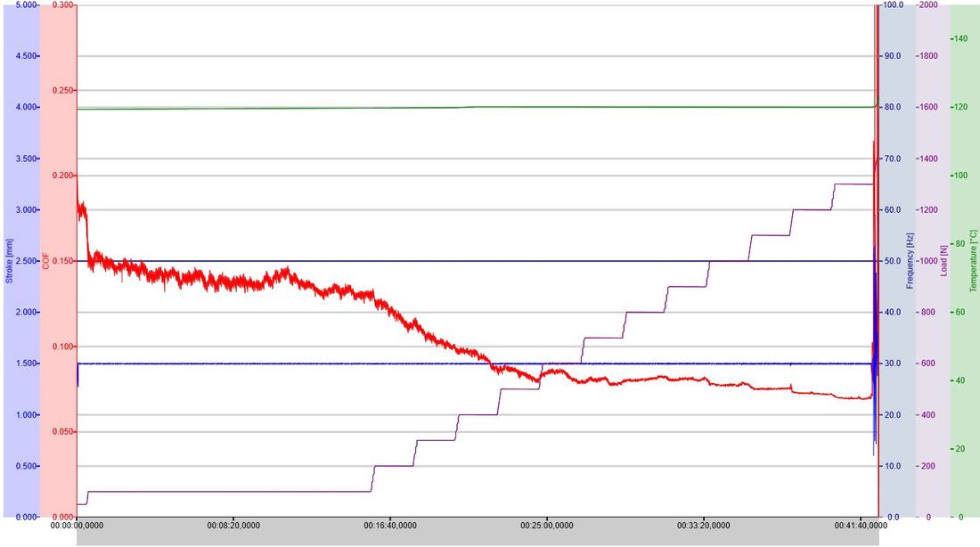Select the 00:41:40,0000 time marker
The image size is (980, 547).
861,526
